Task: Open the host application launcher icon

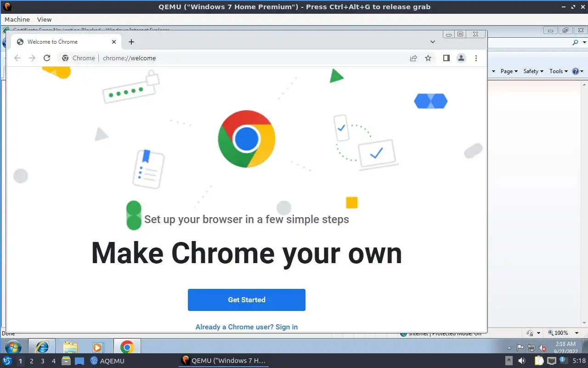Action: (7, 361)
